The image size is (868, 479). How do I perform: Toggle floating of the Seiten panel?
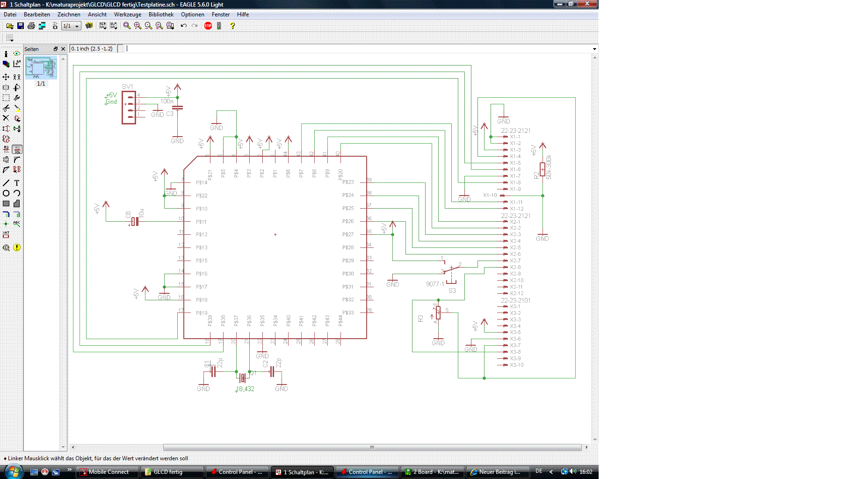click(x=56, y=49)
